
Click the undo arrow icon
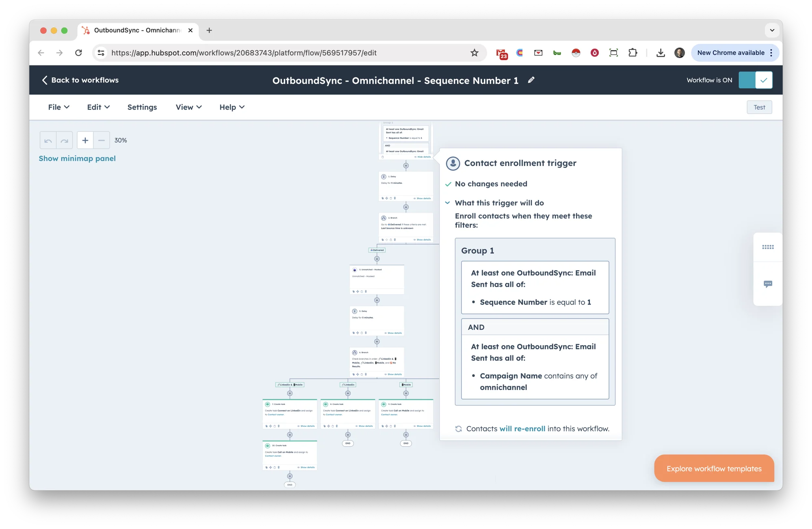(48, 140)
